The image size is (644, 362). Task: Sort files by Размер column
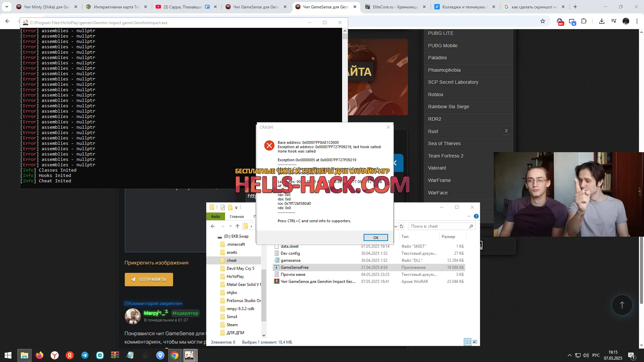coord(452,237)
